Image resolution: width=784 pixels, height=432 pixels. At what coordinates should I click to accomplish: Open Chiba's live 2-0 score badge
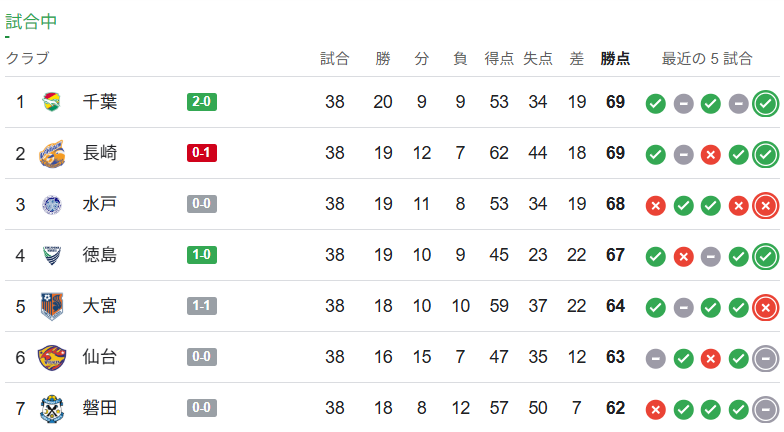tap(201, 102)
